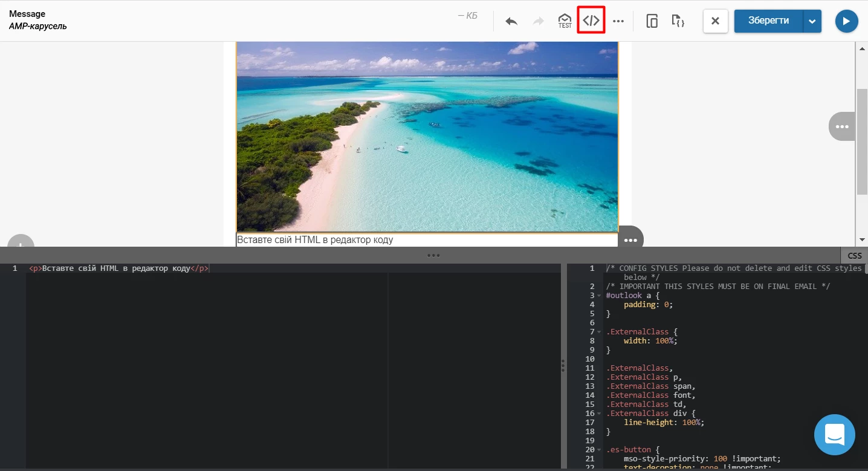Screen dimensions: 868x471
Task: Click the Зберегти save button
Action: click(x=769, y=21)
